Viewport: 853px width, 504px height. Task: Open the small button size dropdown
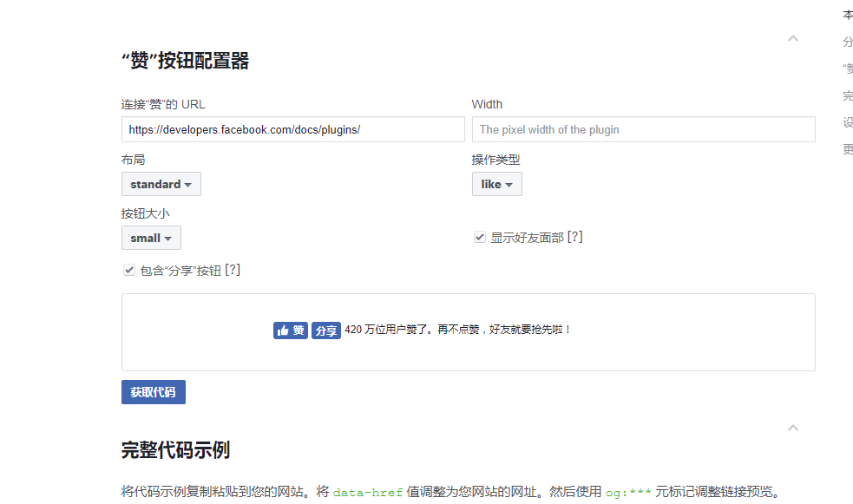[151, 238]
